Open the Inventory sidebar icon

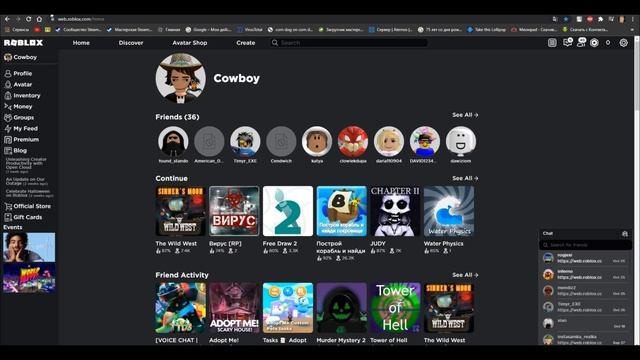pos(8,96)
